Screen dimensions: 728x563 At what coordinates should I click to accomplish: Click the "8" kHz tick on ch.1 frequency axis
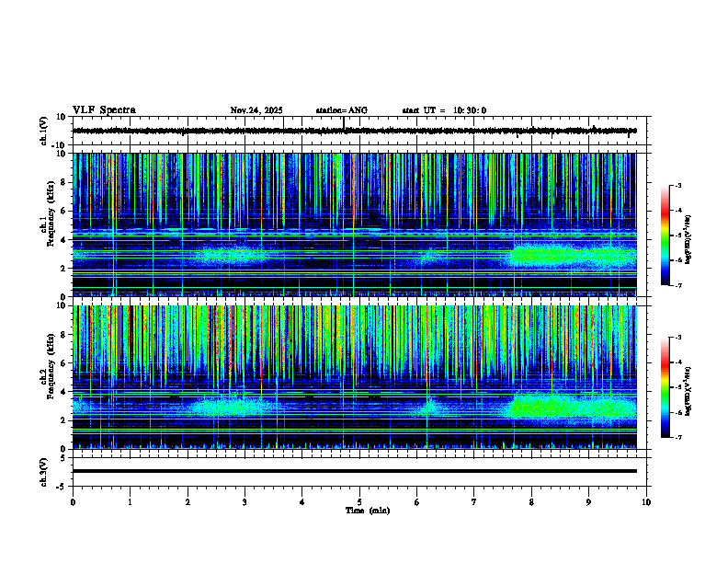click(64, 182)
